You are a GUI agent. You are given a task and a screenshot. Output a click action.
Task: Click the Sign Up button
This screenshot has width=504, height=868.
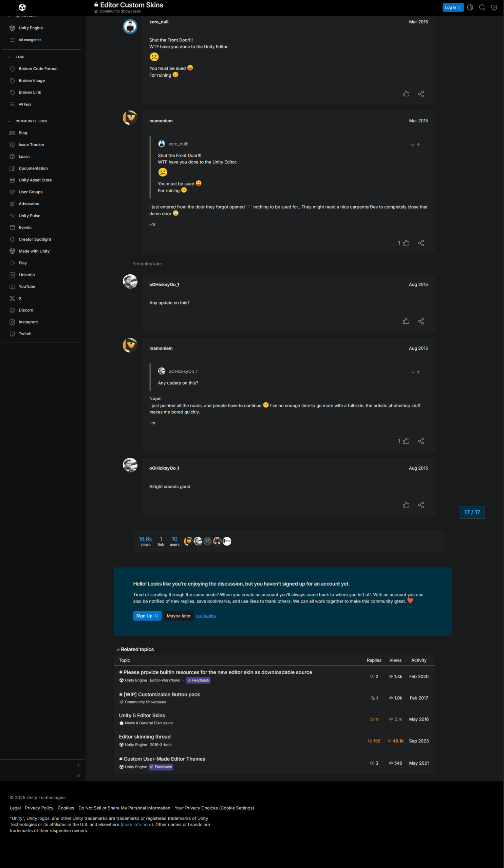147,616
